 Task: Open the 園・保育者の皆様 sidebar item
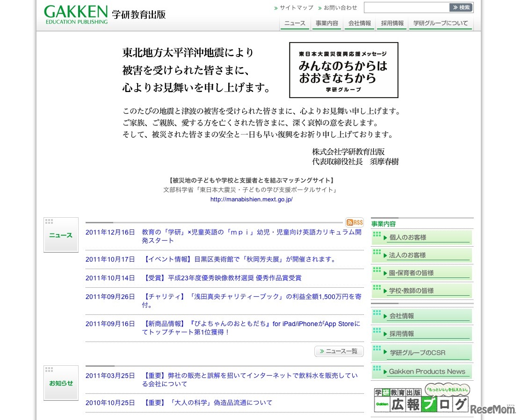click(x=422, y=272)
